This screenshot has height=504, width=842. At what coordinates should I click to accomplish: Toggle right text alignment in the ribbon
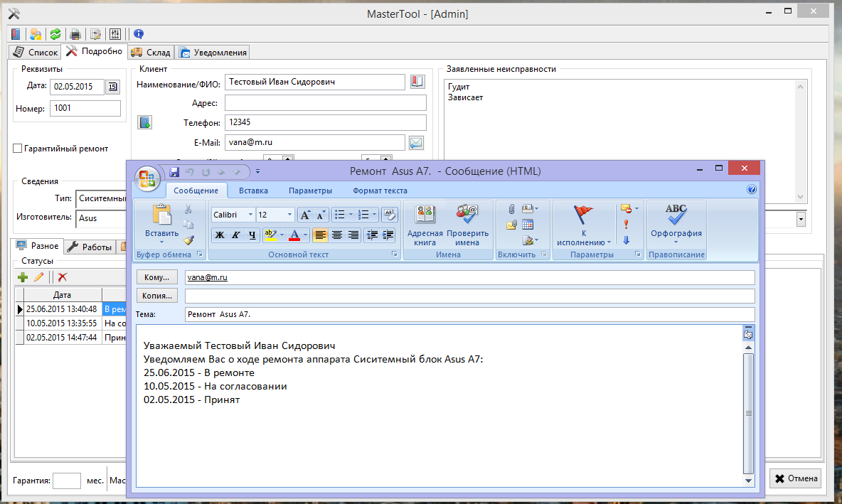[353, 235]
